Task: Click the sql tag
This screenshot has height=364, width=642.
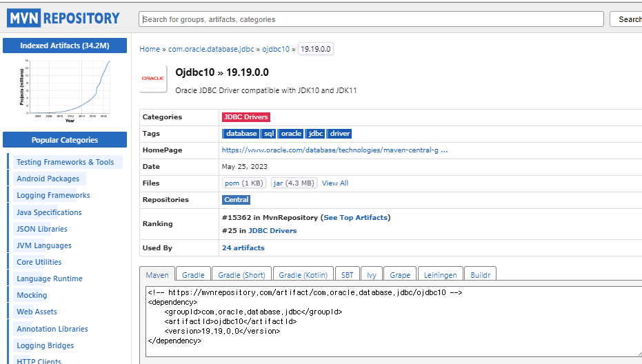Action: pyautogui.click(x=269, y=134)
